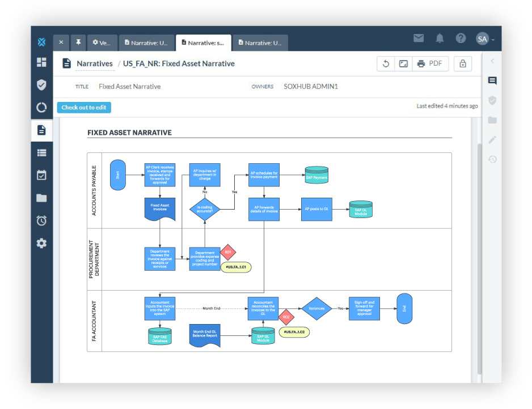Expand the help menu question mark icon
Screen dimensions: 532x409
click(x=460, y=39)
